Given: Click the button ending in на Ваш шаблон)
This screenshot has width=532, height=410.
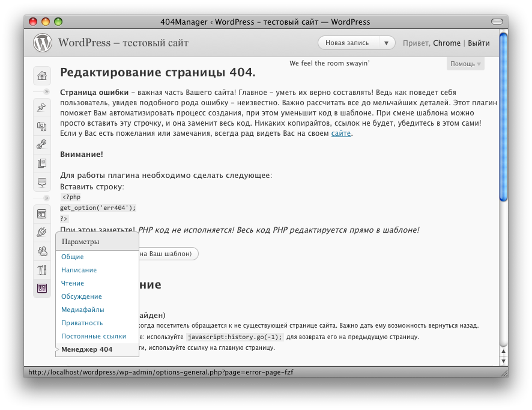Looking at the screenshot, I should click(x=168, y=254).
